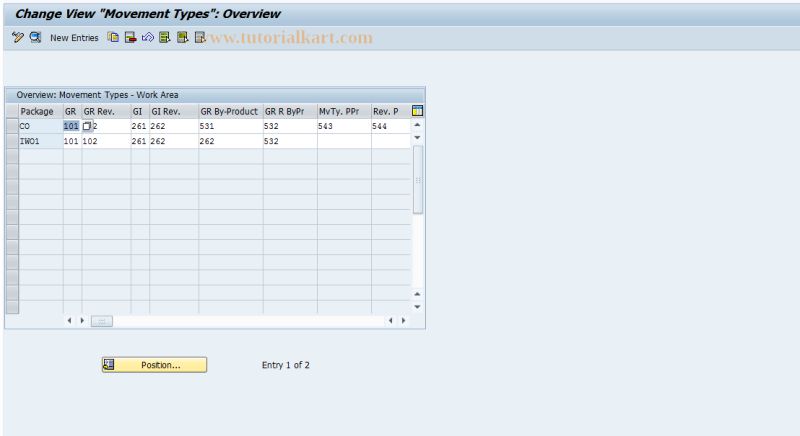
Task: Click the MvTy. PPr column header
Action: tap(344, 111)
